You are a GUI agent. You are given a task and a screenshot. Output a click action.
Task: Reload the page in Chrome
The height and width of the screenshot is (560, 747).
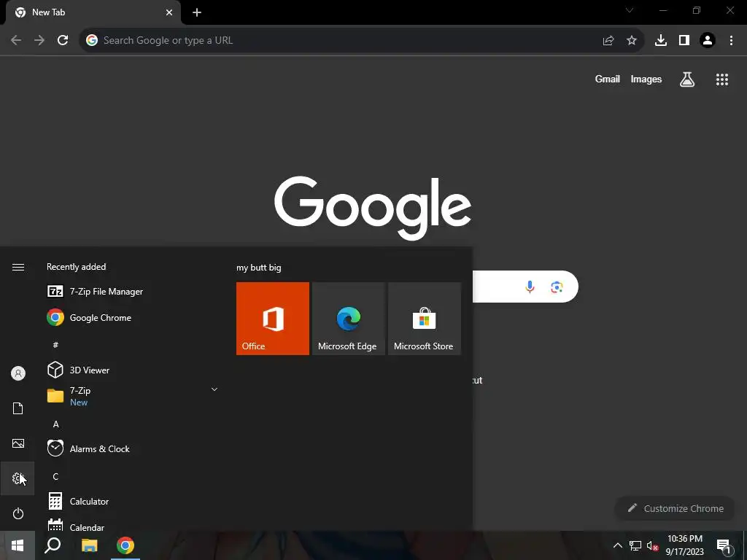pos(63,41)
